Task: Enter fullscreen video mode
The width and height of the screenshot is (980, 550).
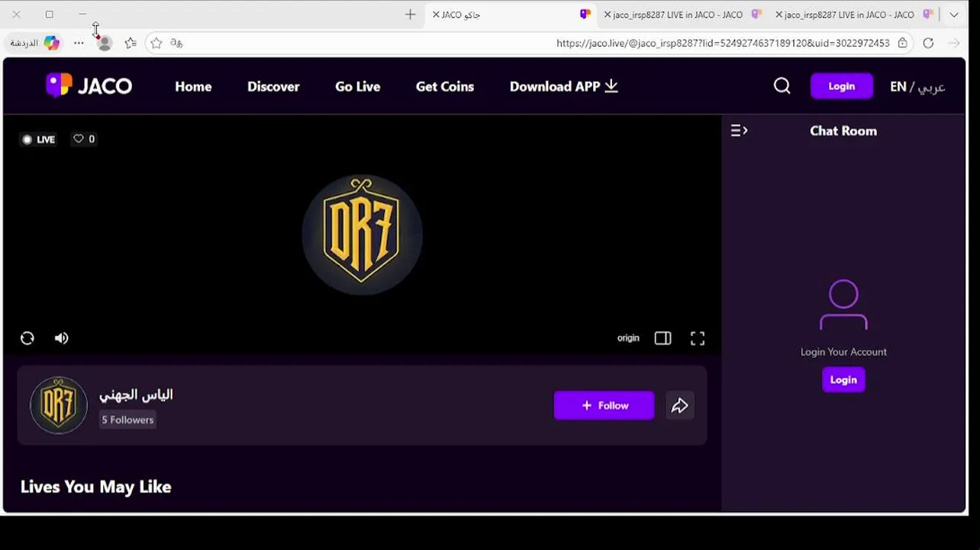Action: 698,338
